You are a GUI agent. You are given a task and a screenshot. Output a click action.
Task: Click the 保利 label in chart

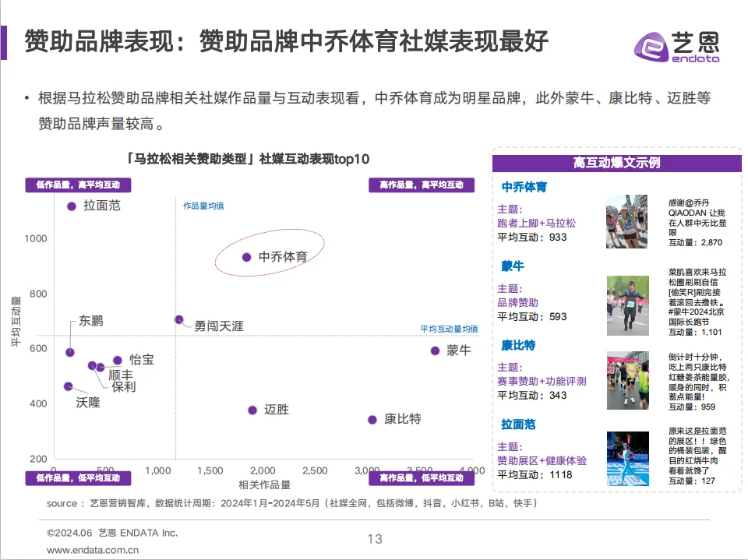click(x=124, y=386)
